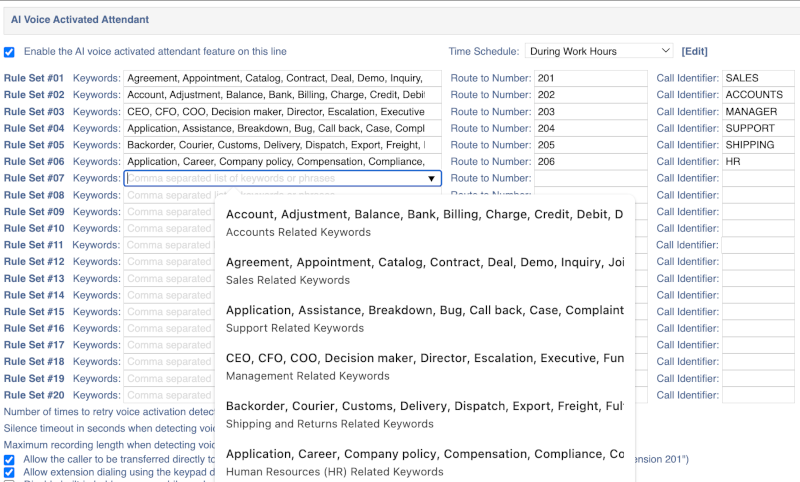
Task: Select the Accounts Related Keywords suggestion
Action: pyautogui.click(x=424, y=222)
